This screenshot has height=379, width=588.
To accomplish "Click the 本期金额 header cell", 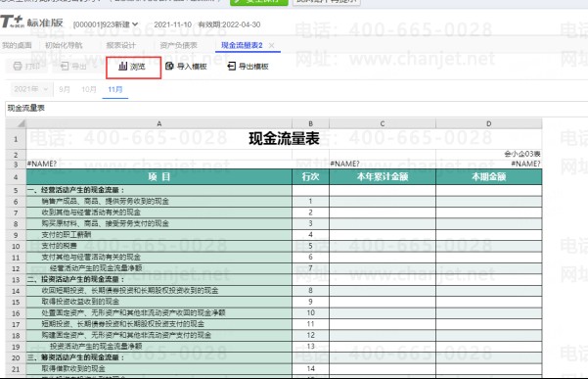I will [488, 176].
